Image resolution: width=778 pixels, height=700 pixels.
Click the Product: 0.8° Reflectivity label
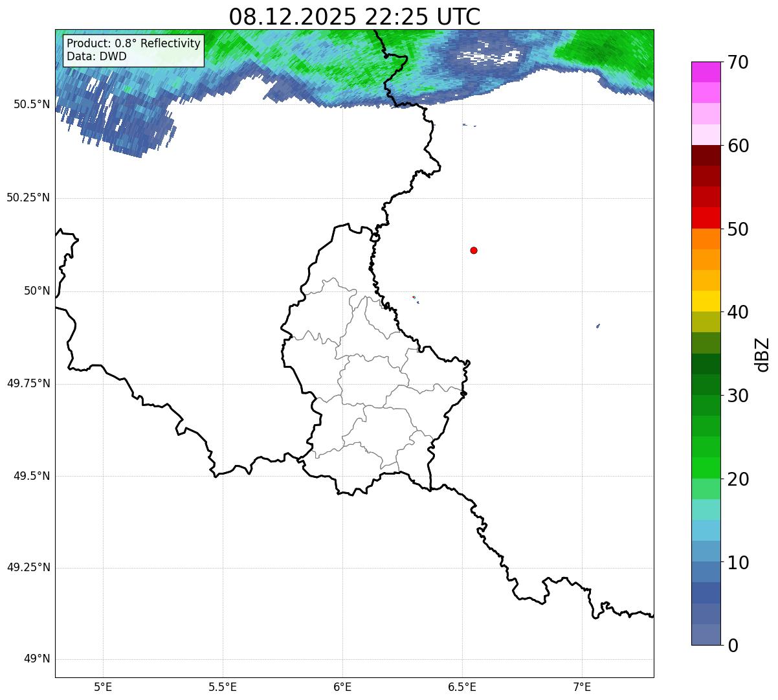tap(134, 43)
